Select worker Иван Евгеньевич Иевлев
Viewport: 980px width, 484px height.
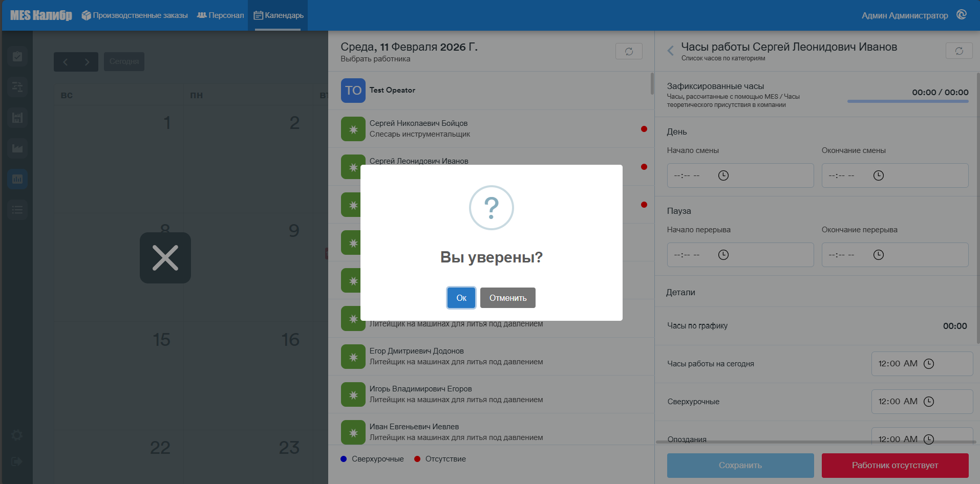tap(491, 430)
